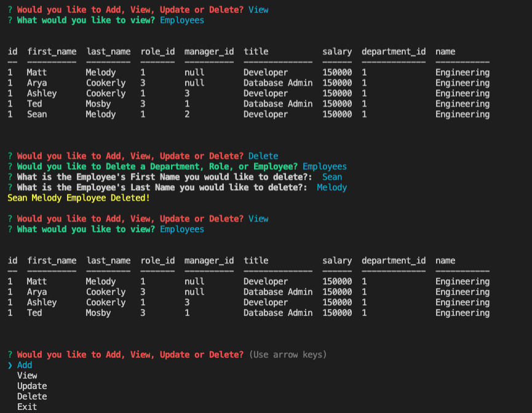The image size is (532, 413).
Task: Pick the Update menu option
Action: point(32,386)
